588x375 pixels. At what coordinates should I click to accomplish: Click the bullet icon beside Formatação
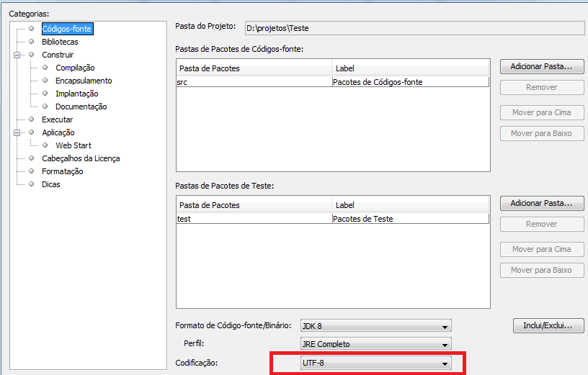click(x=32, y=171)
